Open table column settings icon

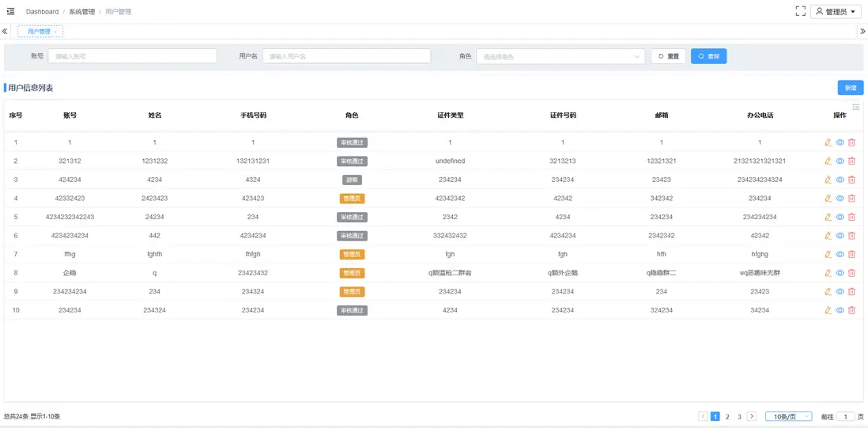point(856,107)
